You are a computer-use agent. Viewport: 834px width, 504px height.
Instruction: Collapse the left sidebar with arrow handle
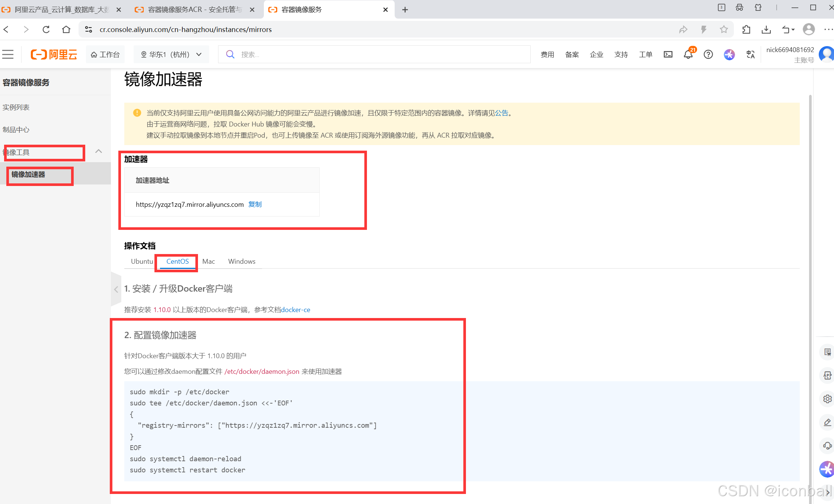point(116,289)
